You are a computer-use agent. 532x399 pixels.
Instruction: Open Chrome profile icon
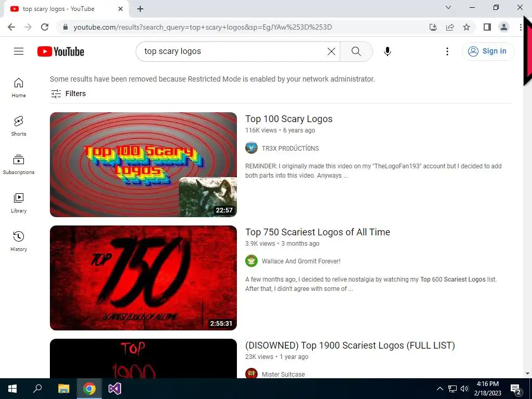504,27
